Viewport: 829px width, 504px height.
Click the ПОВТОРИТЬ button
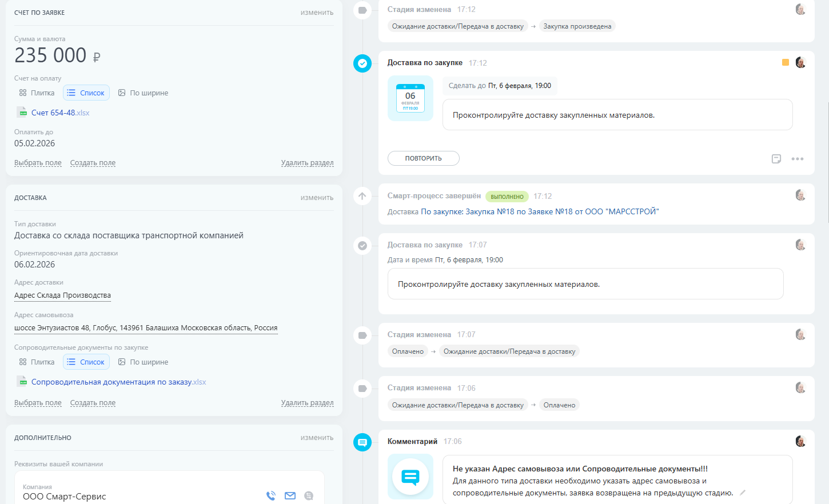coord(424,158)
